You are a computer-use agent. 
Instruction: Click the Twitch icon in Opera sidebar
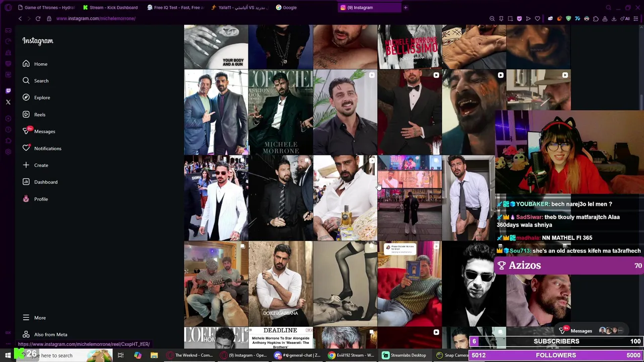tap(8, 91)
